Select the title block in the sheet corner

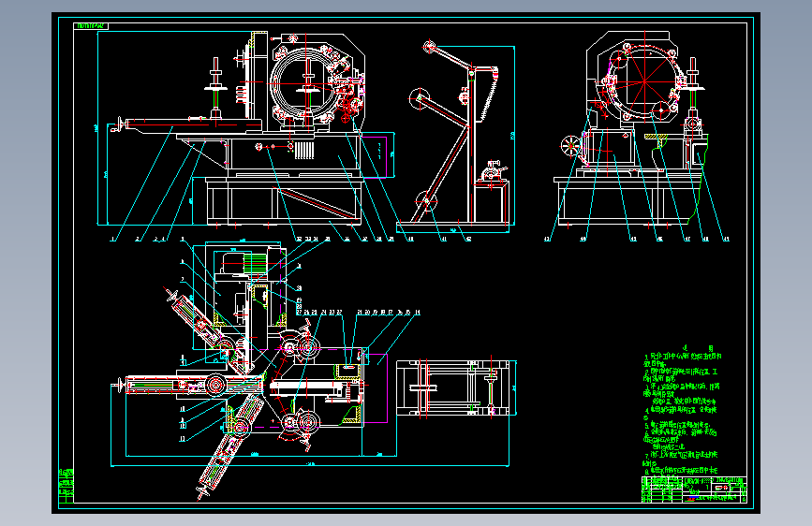tap(694, 489)
